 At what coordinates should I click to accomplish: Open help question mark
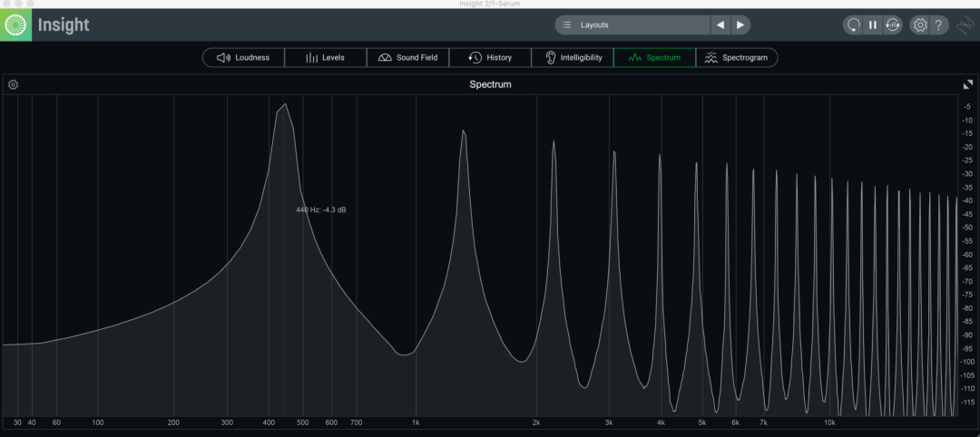pos(938,25)
